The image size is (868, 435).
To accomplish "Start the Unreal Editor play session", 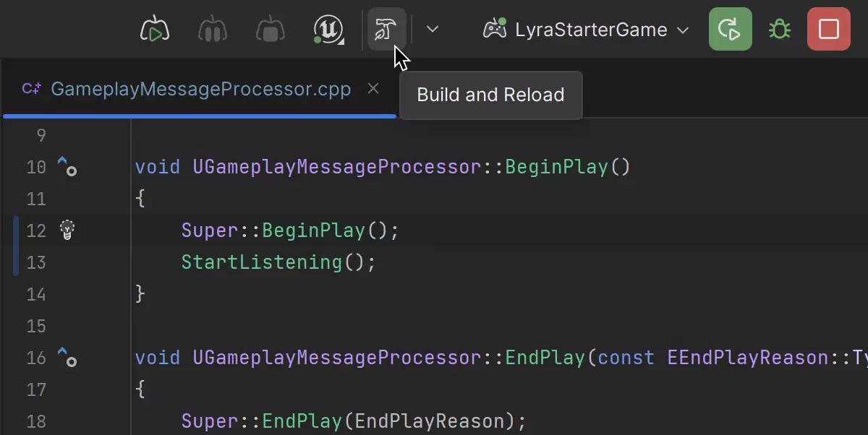I will pos(154,30).
